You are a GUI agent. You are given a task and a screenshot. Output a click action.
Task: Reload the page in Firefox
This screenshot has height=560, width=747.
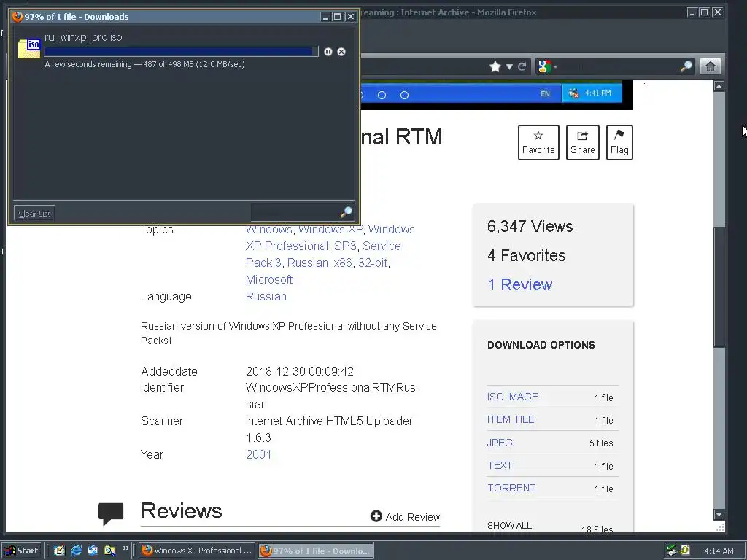[522, 66]
